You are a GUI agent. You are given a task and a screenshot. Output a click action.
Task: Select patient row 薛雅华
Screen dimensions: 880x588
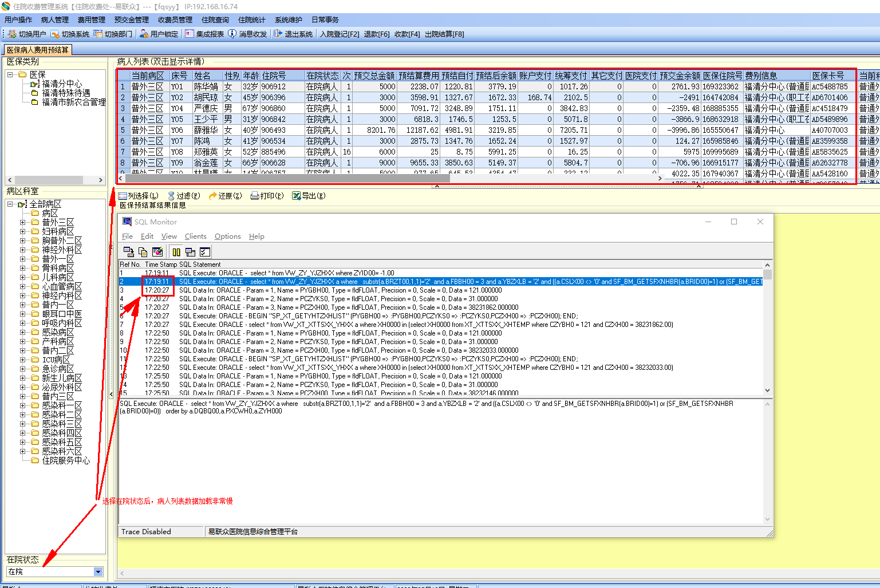point(487,130)
